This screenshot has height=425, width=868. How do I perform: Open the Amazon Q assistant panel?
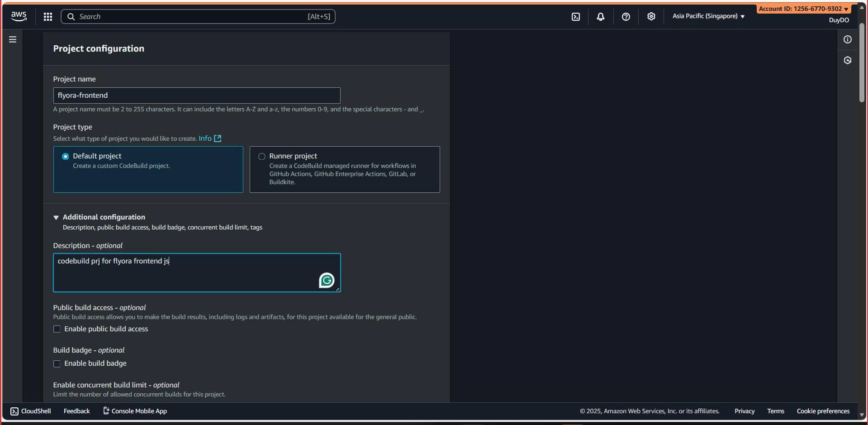click(x=847, y=60)
